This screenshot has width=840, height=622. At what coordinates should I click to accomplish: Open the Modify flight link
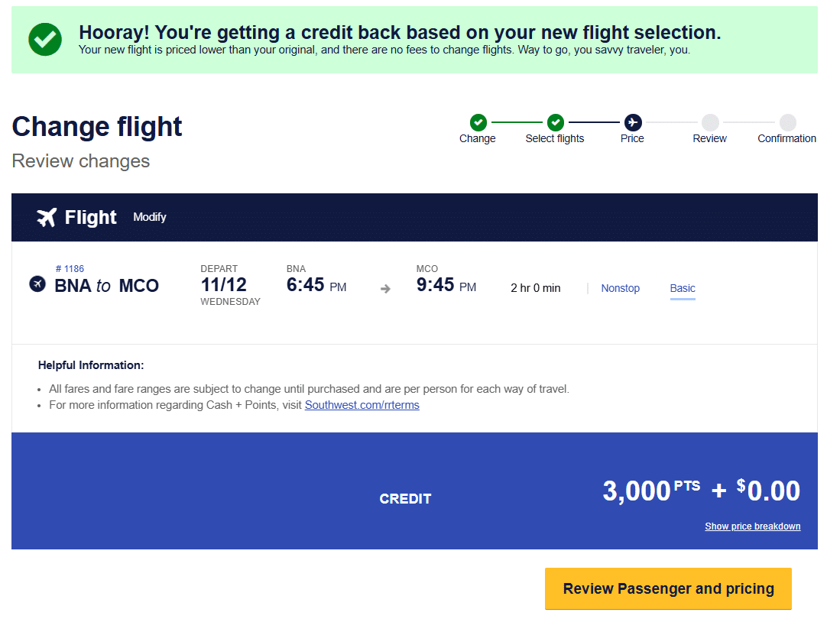(x=150, y=217)
